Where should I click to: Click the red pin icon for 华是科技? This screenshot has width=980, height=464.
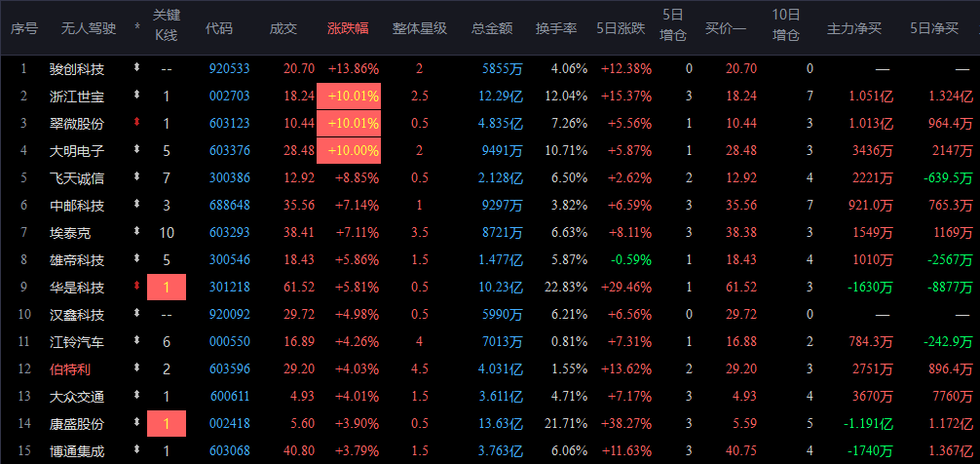[x=137, y=287]
